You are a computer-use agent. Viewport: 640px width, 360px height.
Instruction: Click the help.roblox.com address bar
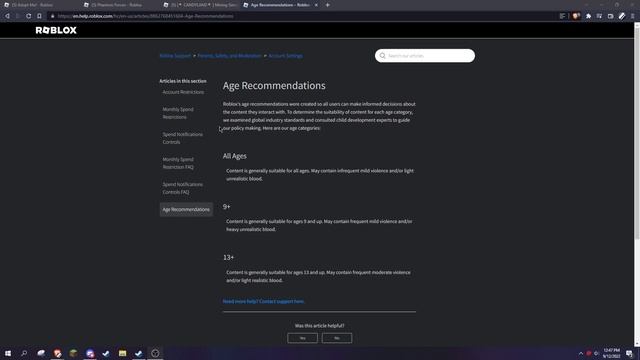point(302,16)
